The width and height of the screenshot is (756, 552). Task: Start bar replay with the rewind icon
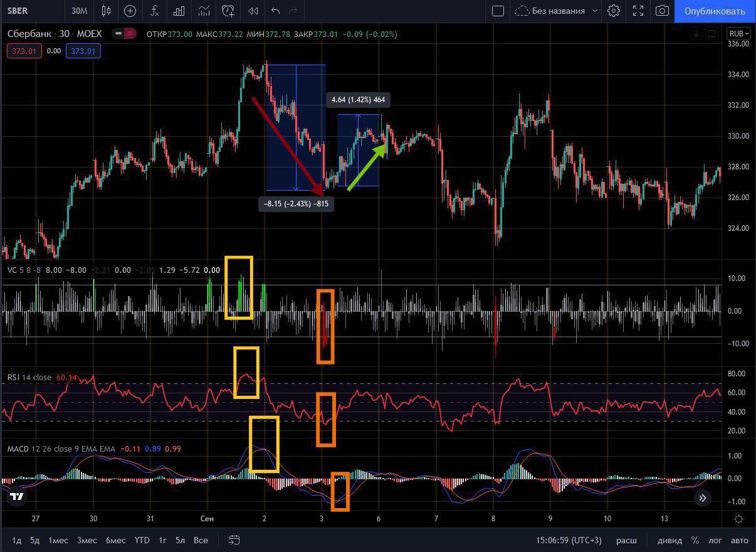tap(253, 11)
